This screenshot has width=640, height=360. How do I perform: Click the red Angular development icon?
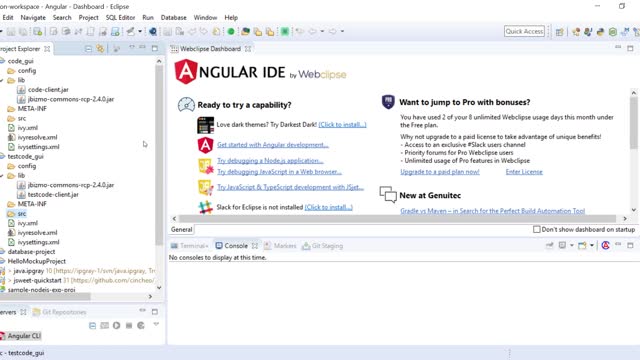[x=205, y=145]
